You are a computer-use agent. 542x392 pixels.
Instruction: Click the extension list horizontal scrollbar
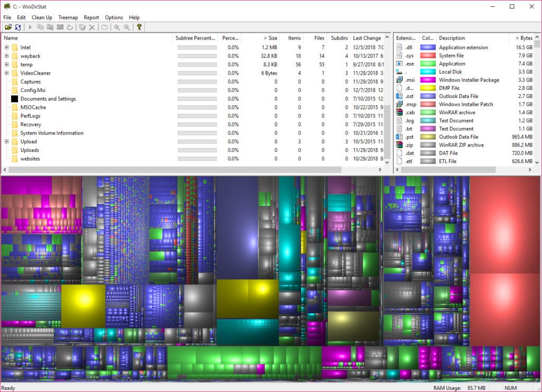tap(448, 170)
